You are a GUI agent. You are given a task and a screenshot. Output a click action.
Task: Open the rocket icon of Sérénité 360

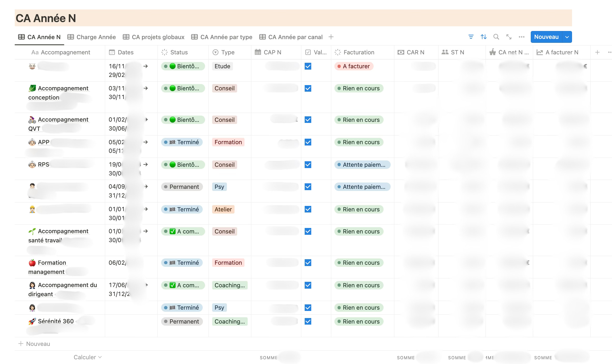click(32, 321)
